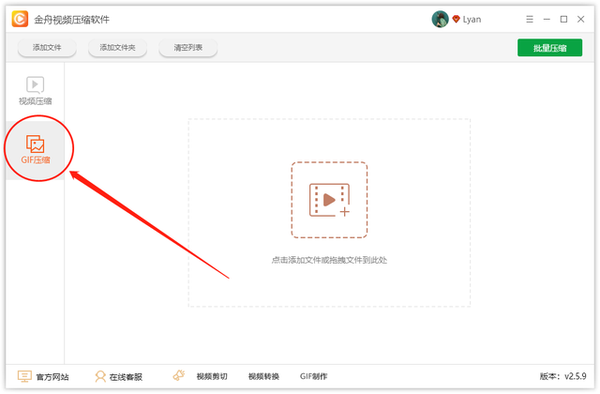The width and height of the screenshot is (600, 394).
Task: Open the GIF制作 tool link
Action: tap(314, 377)
